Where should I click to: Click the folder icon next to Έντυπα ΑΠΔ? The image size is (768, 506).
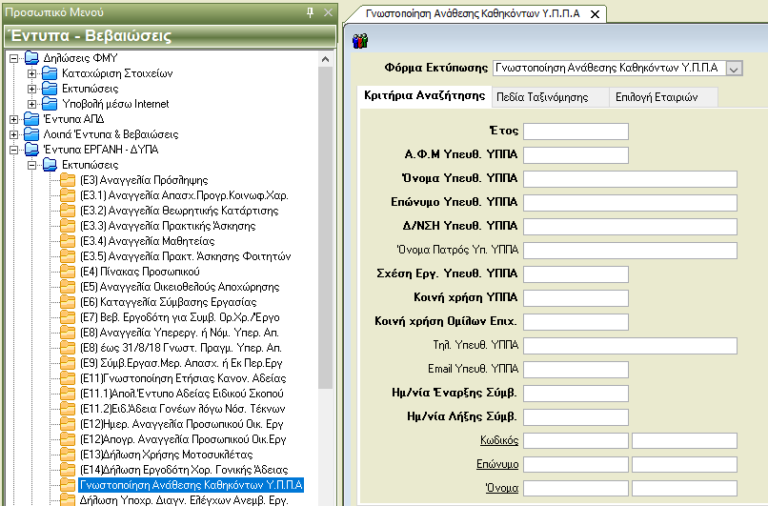pyautogui.click(x=30, y=119)
